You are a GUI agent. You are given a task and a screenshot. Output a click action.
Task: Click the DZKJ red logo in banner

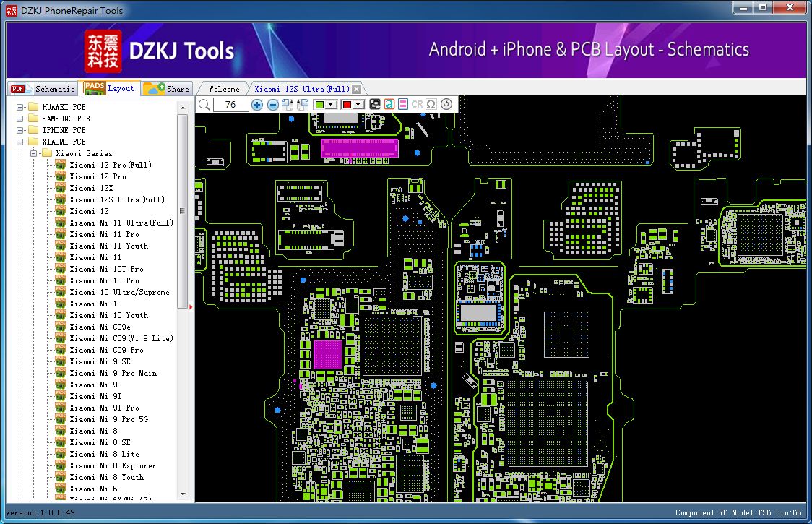click(103, 51)
